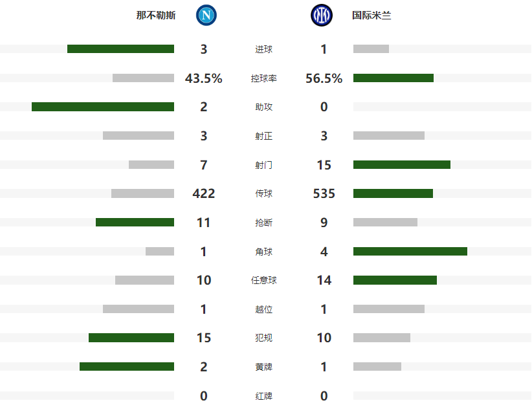Screen dimensions: 532x416
Task: Click the 射门 stat label
Action: coord(264,165)
